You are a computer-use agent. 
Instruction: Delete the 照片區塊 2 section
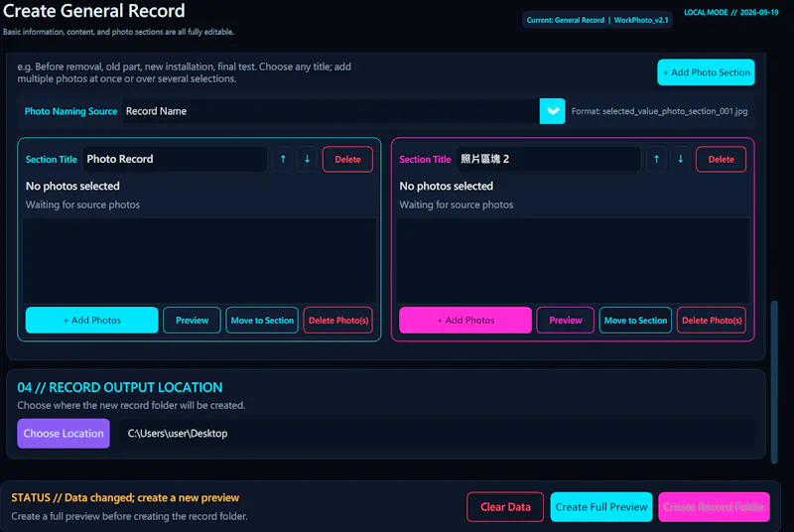[x=721, y=159]
